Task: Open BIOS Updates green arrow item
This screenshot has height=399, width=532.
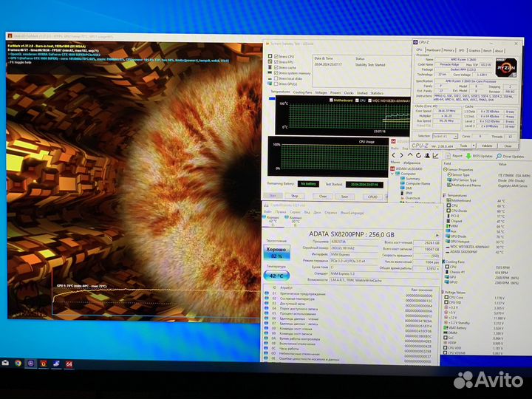Action: point(479,156)
